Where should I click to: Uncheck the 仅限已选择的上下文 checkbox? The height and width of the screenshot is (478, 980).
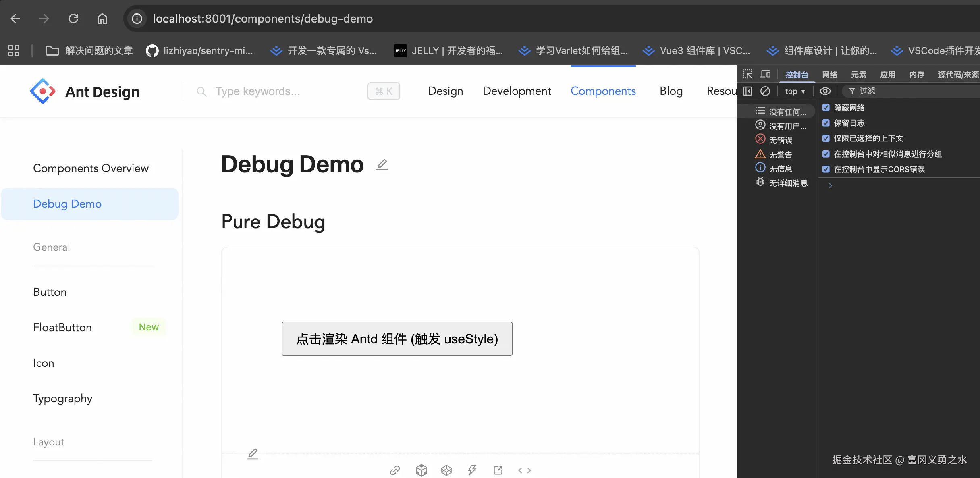point(826,138)
